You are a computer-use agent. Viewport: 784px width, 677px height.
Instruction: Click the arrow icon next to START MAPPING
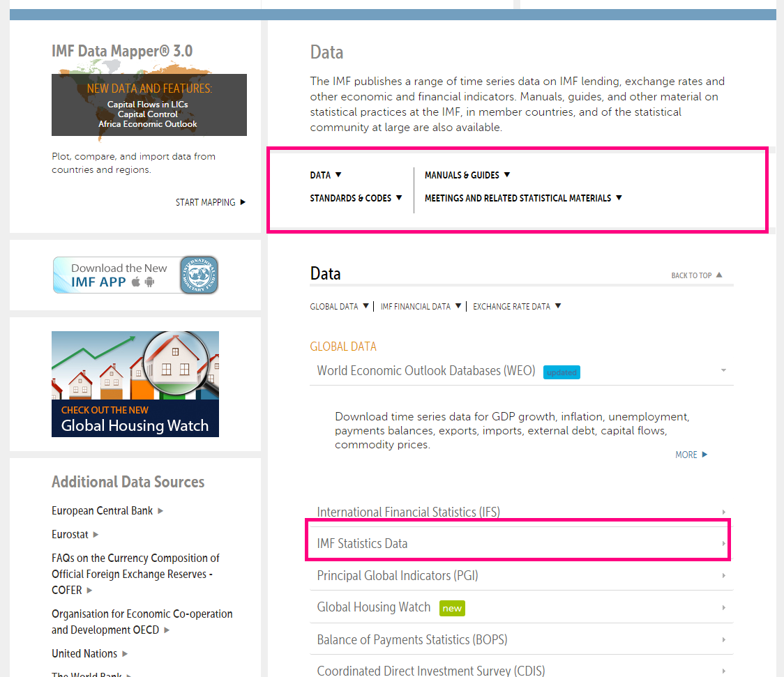(243, 202)
